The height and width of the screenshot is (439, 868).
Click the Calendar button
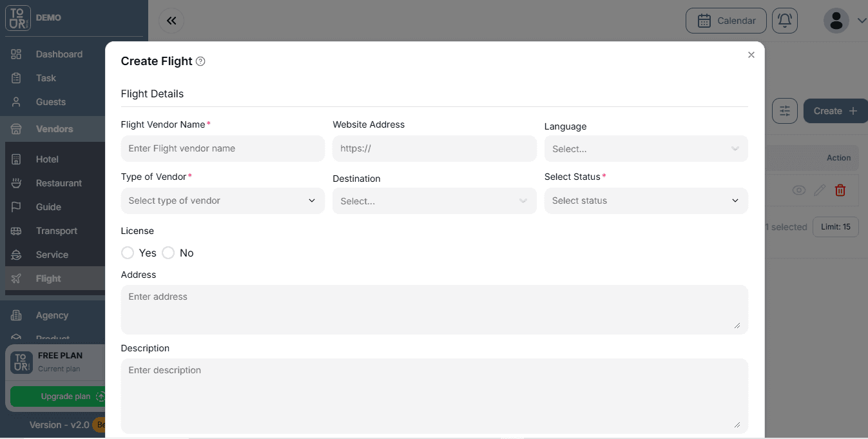click(726, 21)
